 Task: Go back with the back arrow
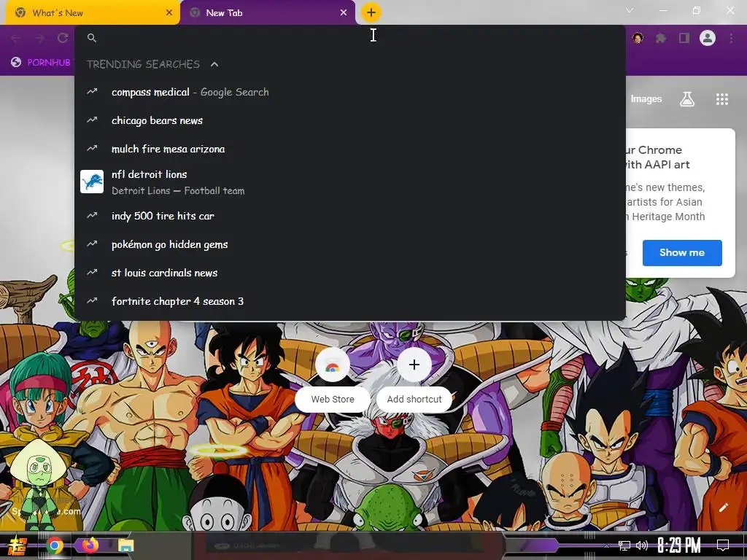pos(16,38)
